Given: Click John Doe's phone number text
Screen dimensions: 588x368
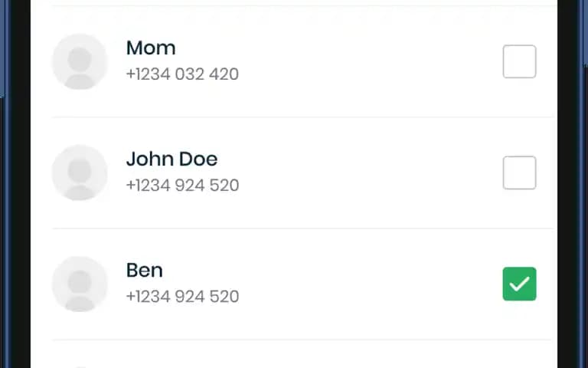Looking at the screenshot, I should (x=183, y=185).
